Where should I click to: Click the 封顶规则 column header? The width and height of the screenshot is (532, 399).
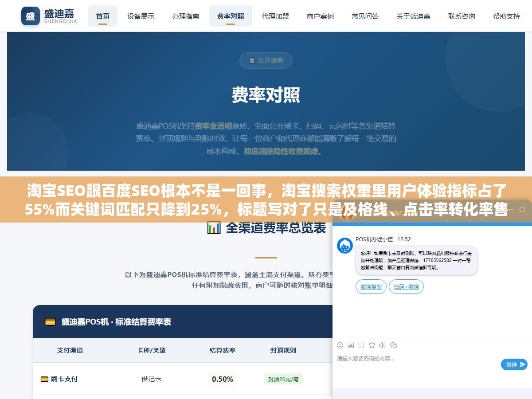click(x=283, y=350)
